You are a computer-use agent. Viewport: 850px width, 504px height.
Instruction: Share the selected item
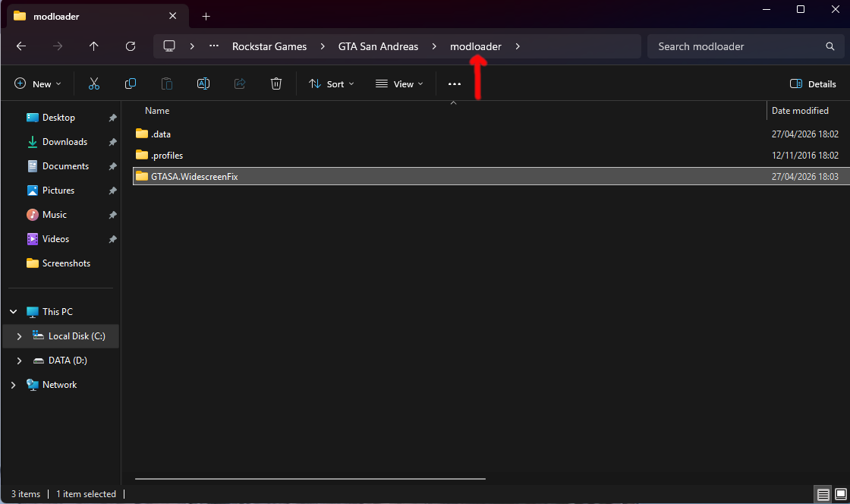240,83
